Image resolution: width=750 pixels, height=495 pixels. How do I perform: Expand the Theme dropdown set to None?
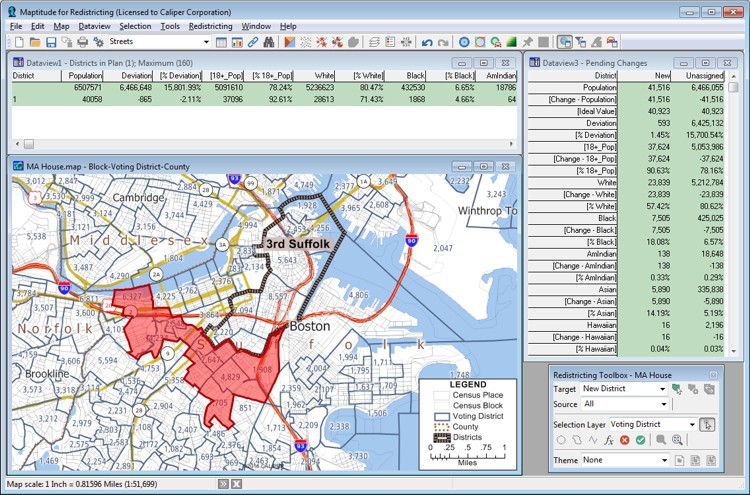coord(663,460)
